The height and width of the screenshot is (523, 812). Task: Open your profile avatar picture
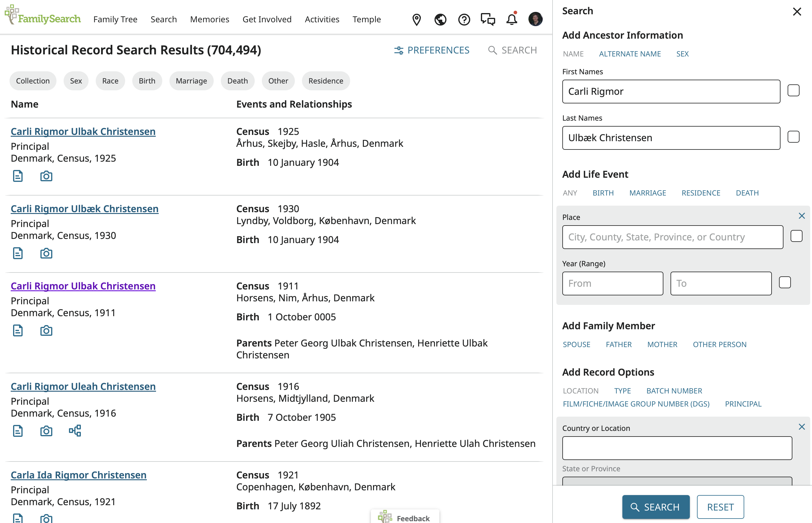(x=535, y=19)
